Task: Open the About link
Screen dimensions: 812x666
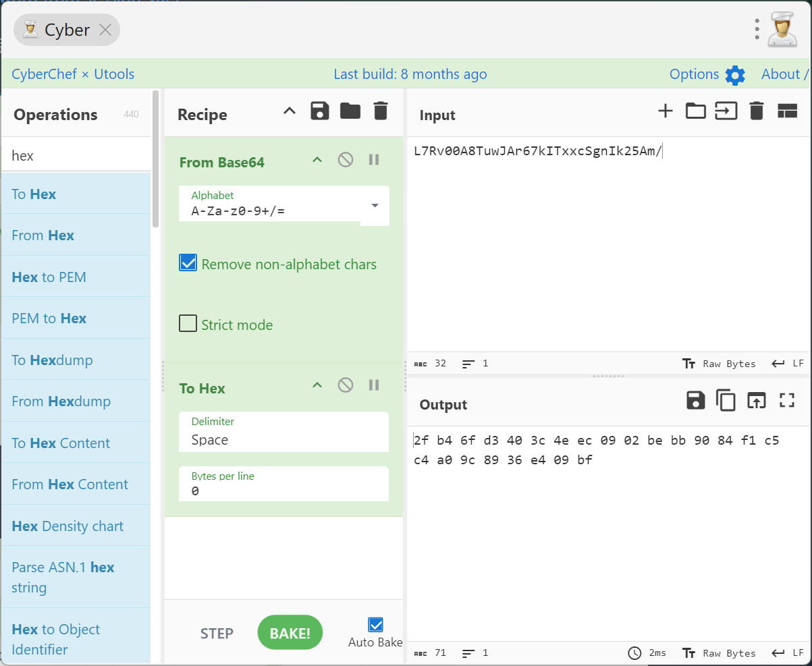Action: click(785, 74)
